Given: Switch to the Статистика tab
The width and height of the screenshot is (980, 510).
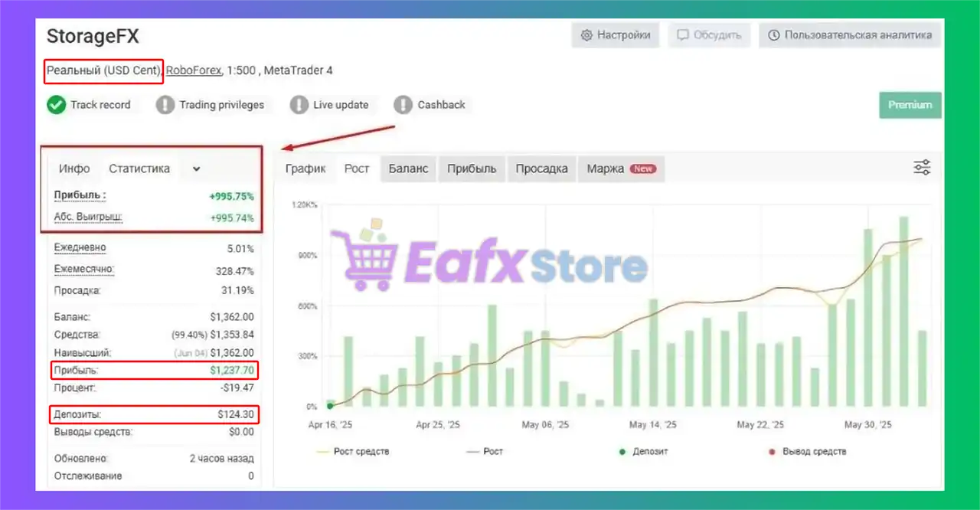Looking at the screenshot, I should click(139, 168).
